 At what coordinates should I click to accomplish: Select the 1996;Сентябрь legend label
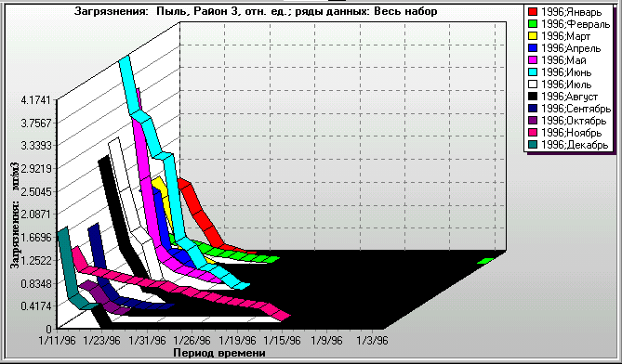pos(576,109)
